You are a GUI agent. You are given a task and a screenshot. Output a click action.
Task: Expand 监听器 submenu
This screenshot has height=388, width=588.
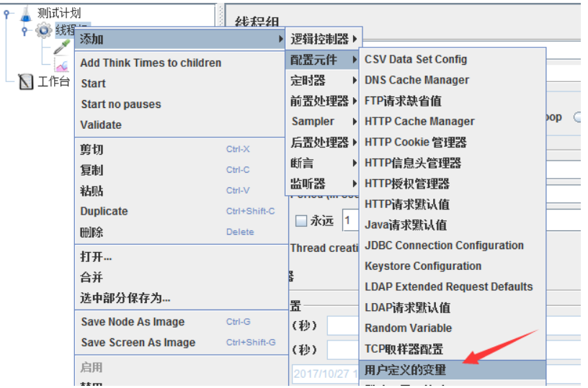(323, 184)
